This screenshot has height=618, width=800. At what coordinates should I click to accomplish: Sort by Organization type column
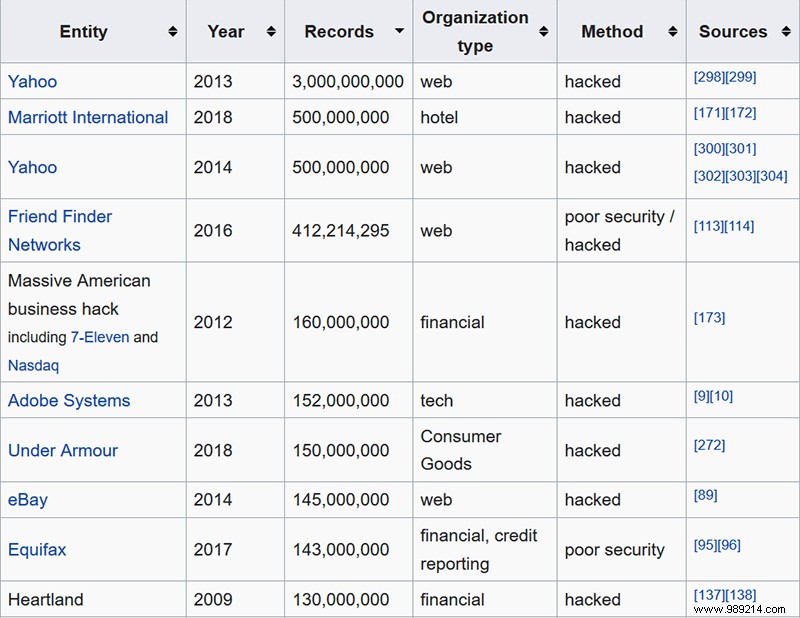(545, 31)
